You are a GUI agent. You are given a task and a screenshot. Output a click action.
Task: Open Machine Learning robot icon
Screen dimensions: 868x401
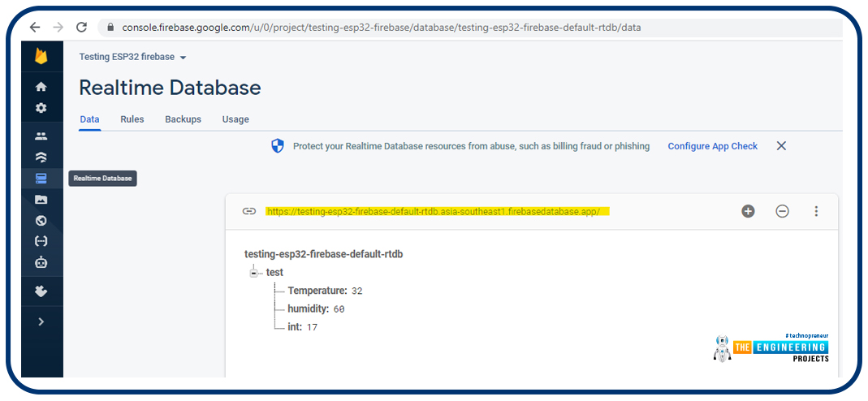(41, 262)
